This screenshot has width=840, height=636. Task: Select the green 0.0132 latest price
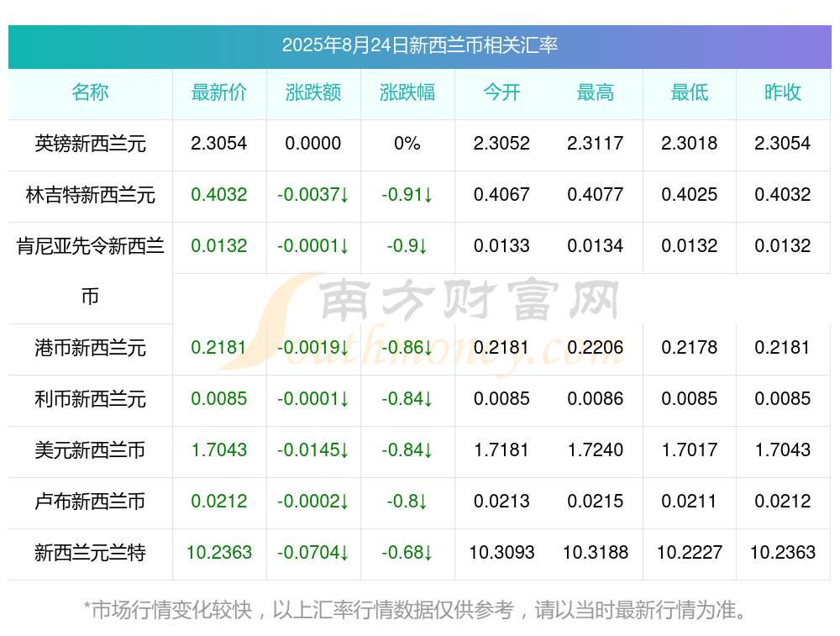click(219, 245)
